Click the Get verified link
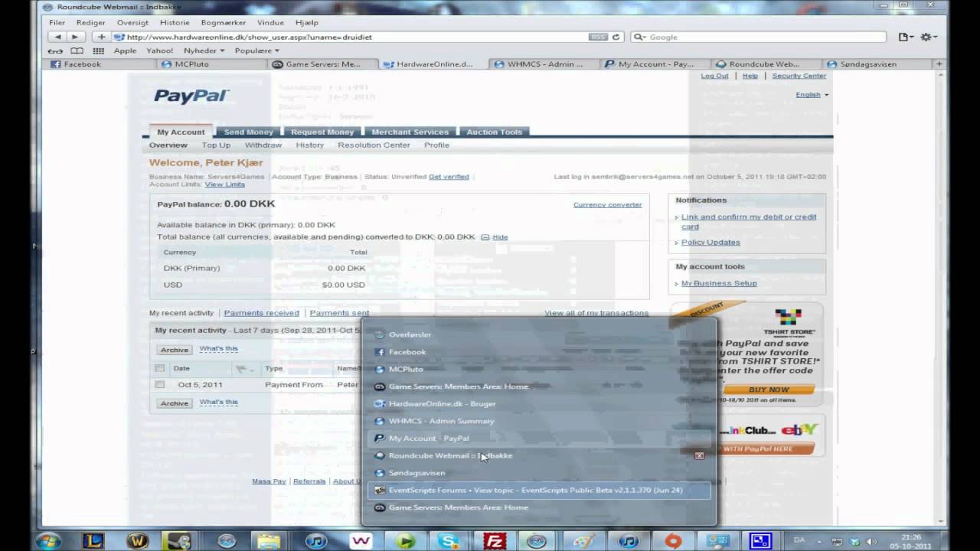Image resolution: width=980 pixels, height=551 pixels. click(449, 177)
